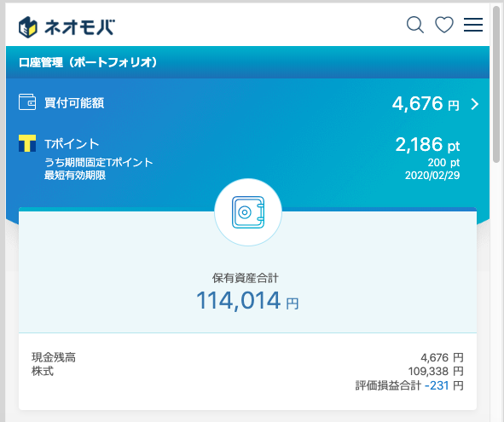The height and width of the screenshot is (422, 504).
Task: Click 評価損益合計 label
Action: [x=388, y=385]
